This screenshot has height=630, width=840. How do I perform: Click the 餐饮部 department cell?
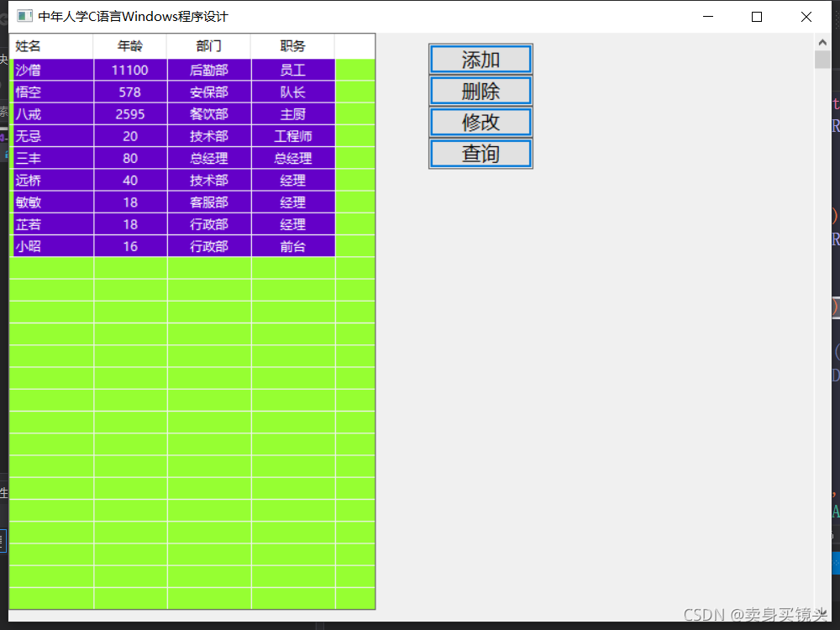[x=209, y=114]
